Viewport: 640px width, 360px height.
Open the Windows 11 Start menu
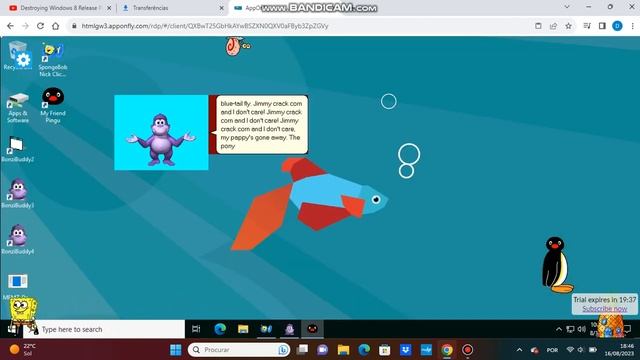pyautogui.click(x=176, y=350)
